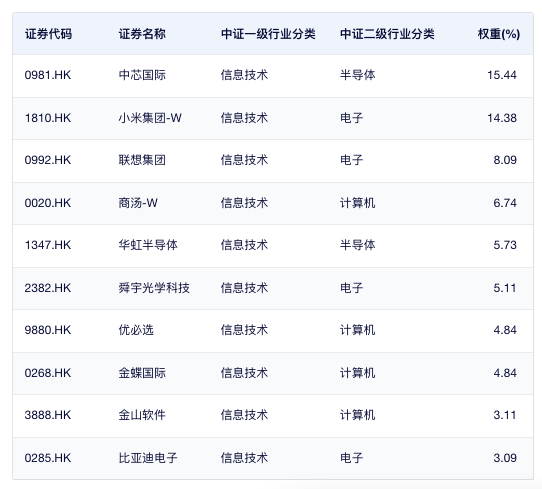The image size is (542, 489).
Task: Click 计算机 in the 金蝶国际 row
Action: [x=358, y=373]
